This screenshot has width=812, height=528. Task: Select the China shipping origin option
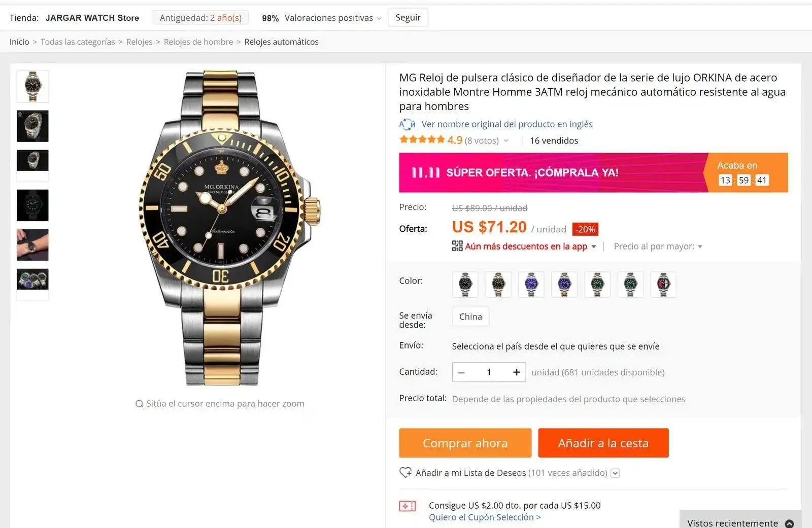point(470,316)
